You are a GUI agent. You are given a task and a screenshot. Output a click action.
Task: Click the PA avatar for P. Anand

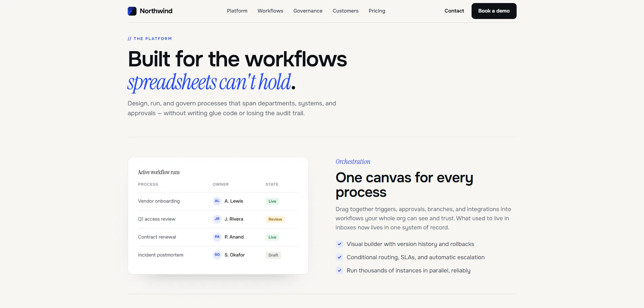(217, 237)
